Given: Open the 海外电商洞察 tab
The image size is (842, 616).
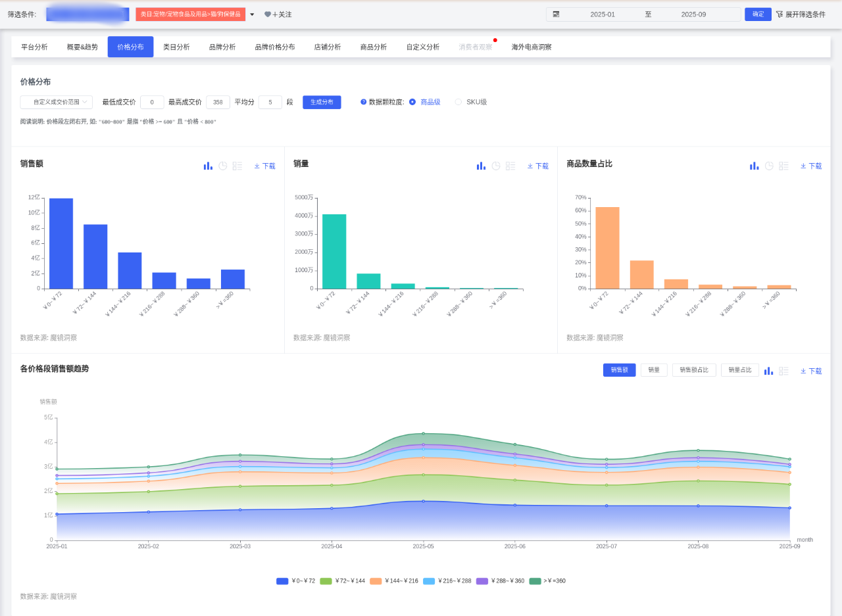Looking at the screenshot, I should [532, 47].
